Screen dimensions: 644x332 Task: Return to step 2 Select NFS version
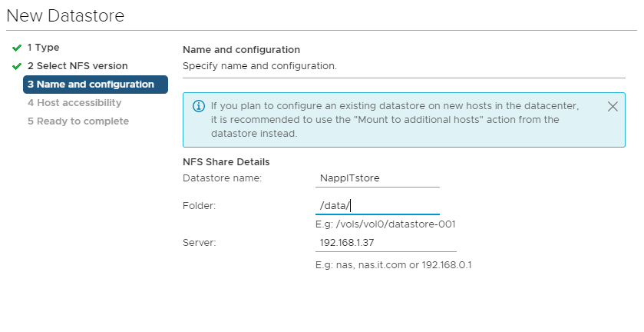pyautogui.click(x=78, y=66)
